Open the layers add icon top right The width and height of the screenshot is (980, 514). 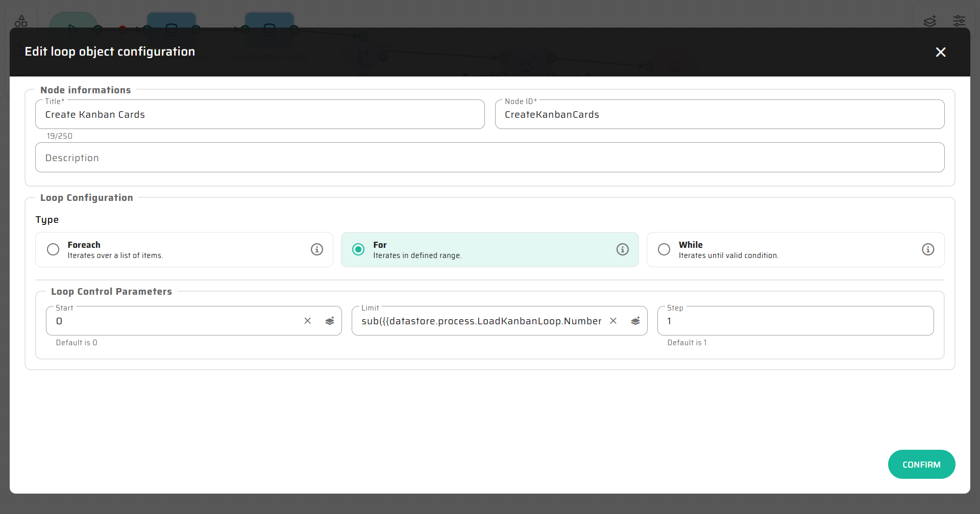(930, 21)
